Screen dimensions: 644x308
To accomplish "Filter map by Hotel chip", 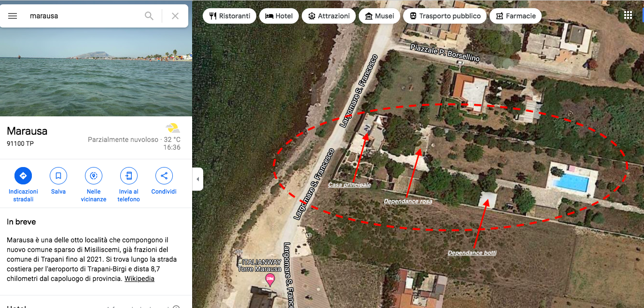I will click(279, 16).
